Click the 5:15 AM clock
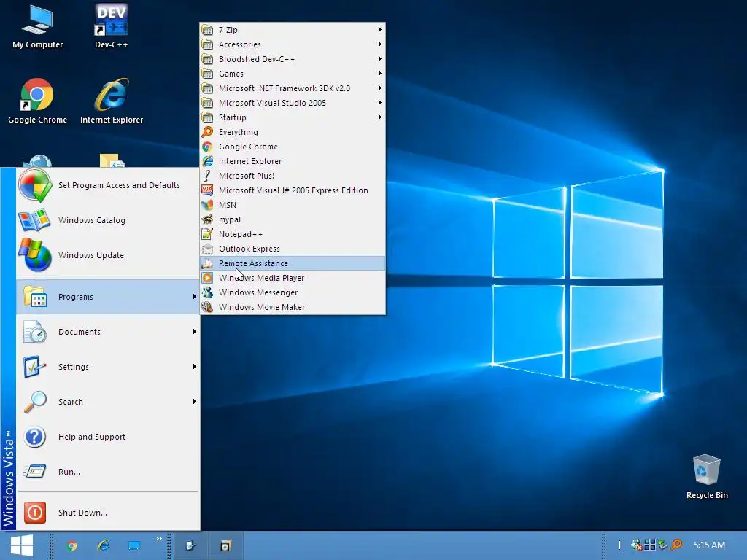This screenshot has width=747, height=560. (x=709, y=545)
